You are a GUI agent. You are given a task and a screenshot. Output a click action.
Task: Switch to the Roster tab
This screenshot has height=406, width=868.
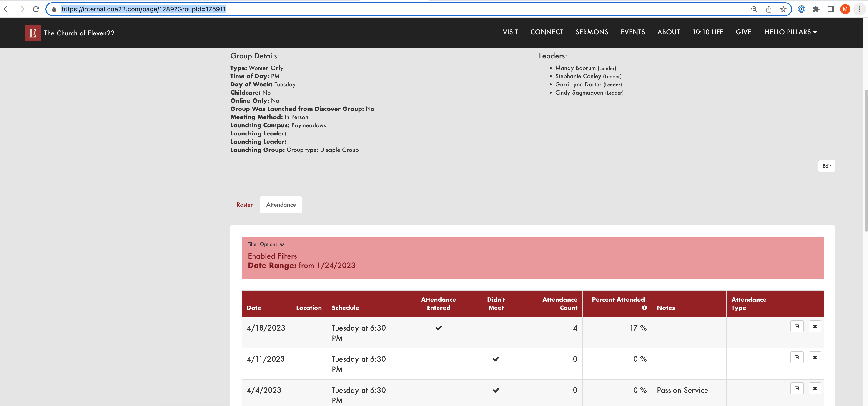tap(245, 205)
